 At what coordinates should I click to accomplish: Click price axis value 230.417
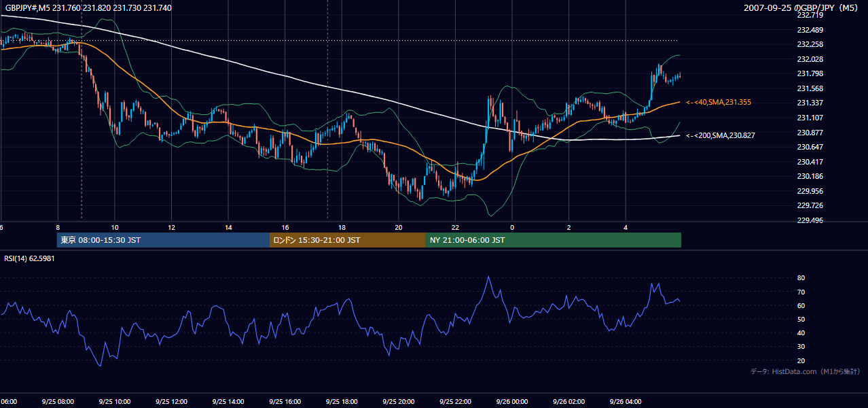[x=810, y=162]
